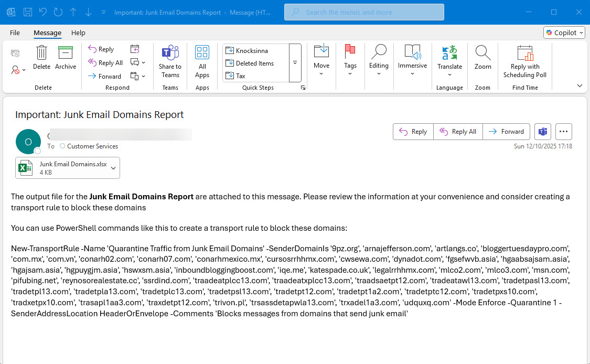Translate the message
590x364 pixels.
coord(449,62)
